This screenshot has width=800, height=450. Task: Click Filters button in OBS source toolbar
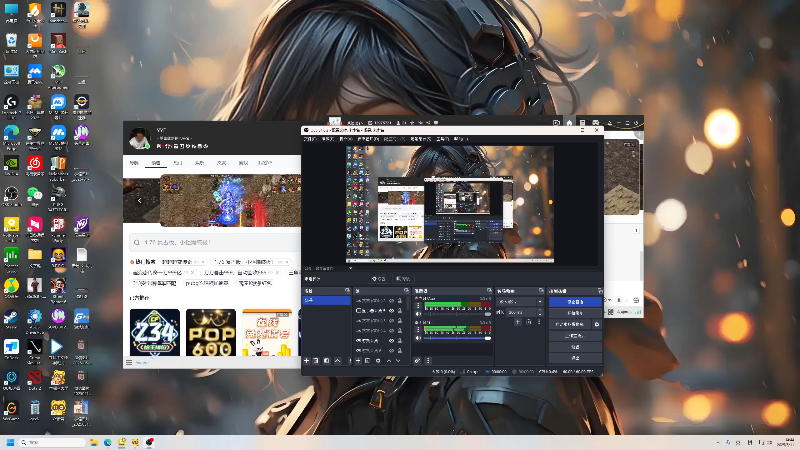[403, 279]
